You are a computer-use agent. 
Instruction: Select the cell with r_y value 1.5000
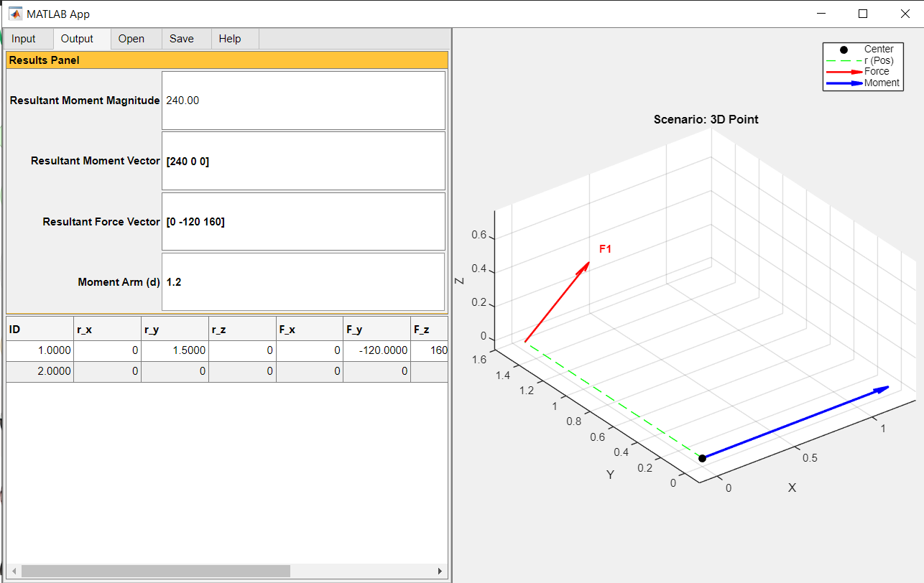[175, 350]
